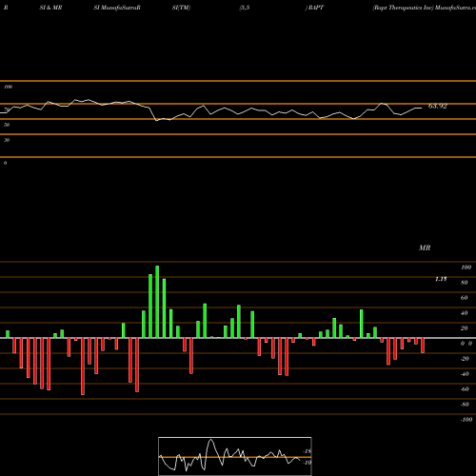Open the mini overview chart thumbnail

[x=235, y=456]
